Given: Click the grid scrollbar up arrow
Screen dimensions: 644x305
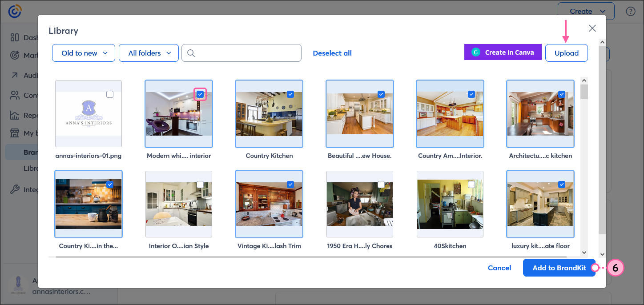Looking at the screenshot, I should [584, 80].
